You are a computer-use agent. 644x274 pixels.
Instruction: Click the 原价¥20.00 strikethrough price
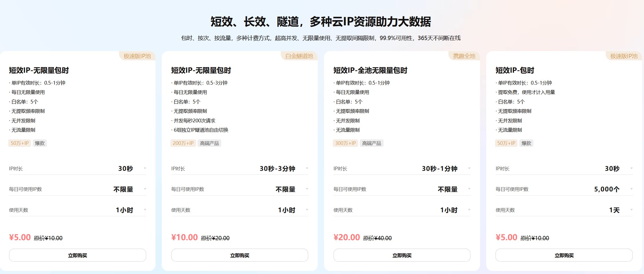pyautogui.click(x=215, y=238)
